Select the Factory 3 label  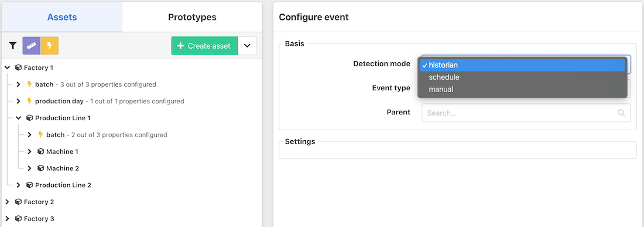click(39, 219)
